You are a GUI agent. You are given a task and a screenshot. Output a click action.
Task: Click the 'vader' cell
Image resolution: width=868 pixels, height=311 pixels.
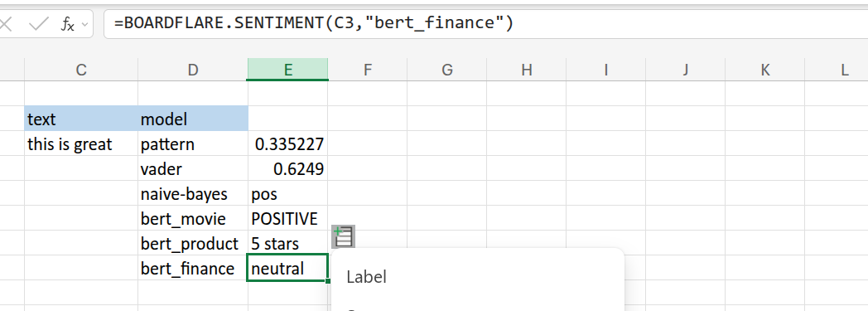tap(193, 169)
